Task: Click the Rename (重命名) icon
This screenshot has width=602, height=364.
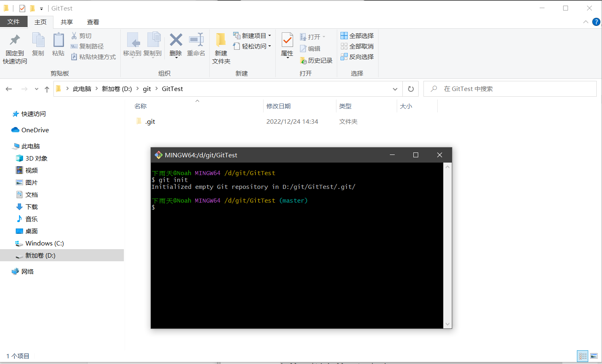Action: tap(196, 45)
